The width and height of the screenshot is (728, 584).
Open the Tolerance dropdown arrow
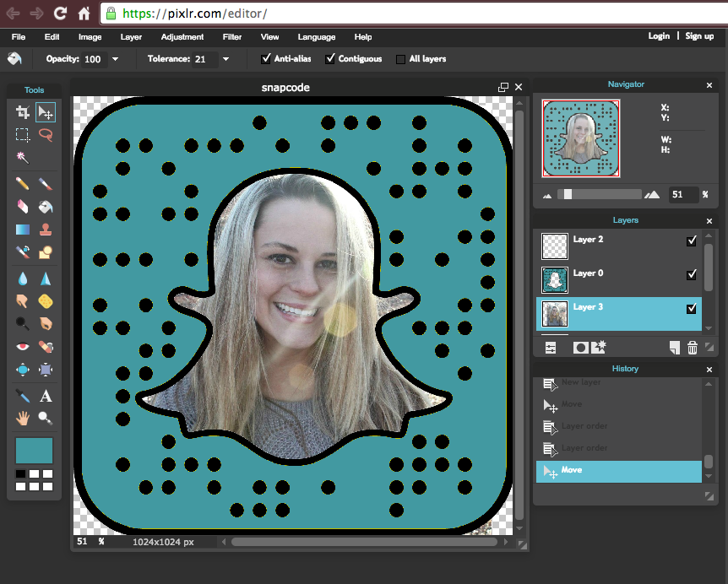pos(225,59)
